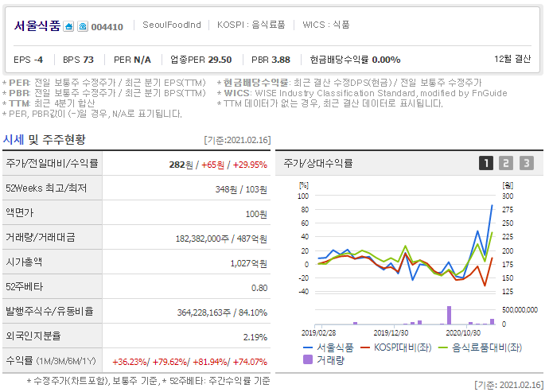This screenshot has height=392, width=549.
Task: Click the telephone contact icon beside 서울식품
Action: (83, 26)
